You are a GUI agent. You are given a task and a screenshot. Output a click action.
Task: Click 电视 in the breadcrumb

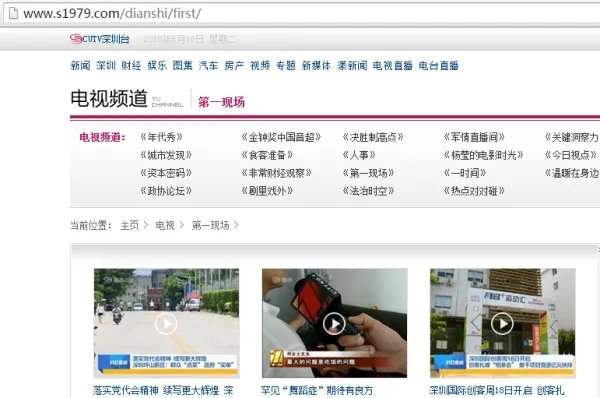pyautogui.click(x=165, y=225)
